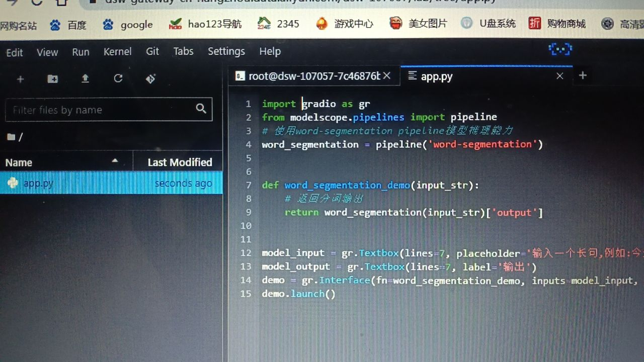
Task: Click the Python file icon beside app.py
Action: 13,183
